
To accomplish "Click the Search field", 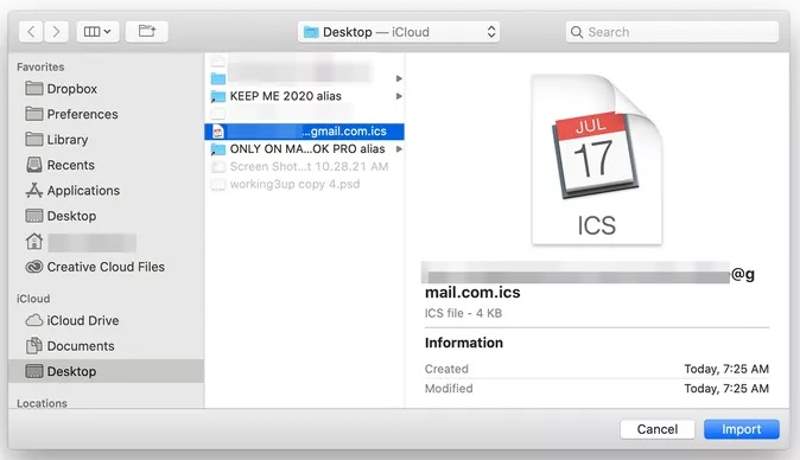I will point(672,32).
